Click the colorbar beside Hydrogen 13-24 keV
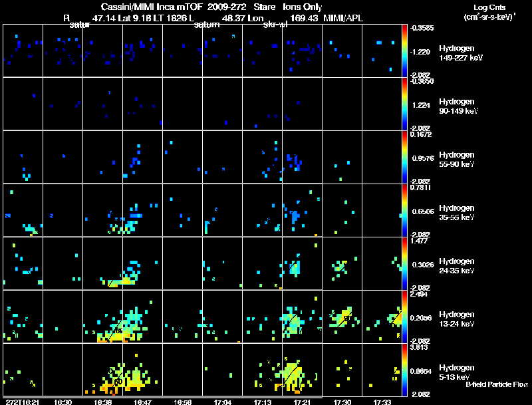The height and width of the screenshot is (405, 532). 404,317
